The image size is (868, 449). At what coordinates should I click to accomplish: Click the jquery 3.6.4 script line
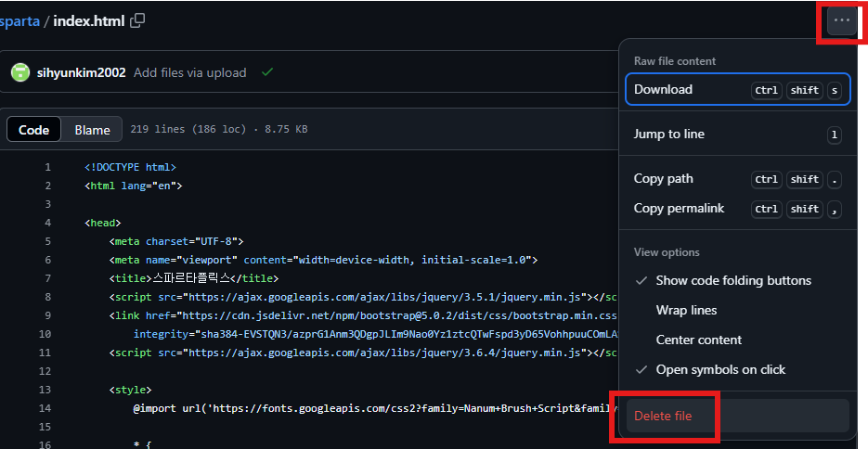(x=363, y=353)
